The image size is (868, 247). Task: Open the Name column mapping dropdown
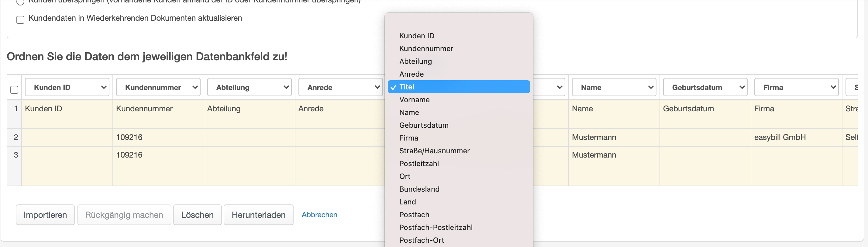(614, 87)
